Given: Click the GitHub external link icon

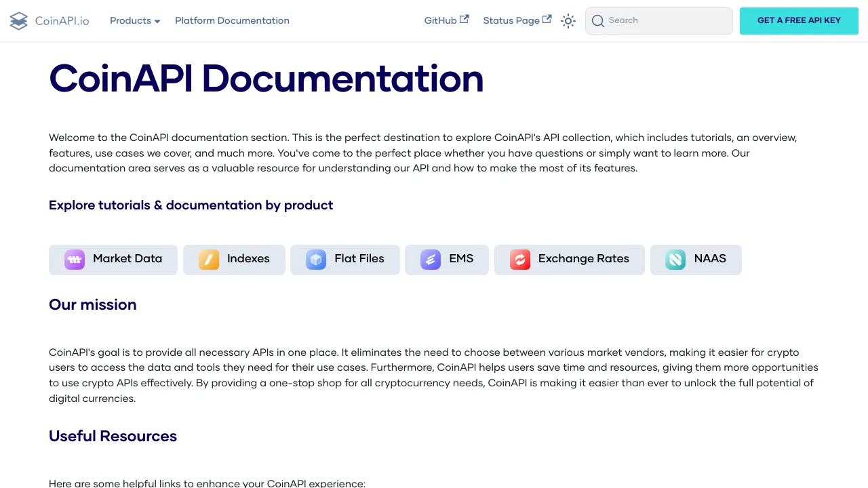Looking at the screenshot, I should 465,20.
